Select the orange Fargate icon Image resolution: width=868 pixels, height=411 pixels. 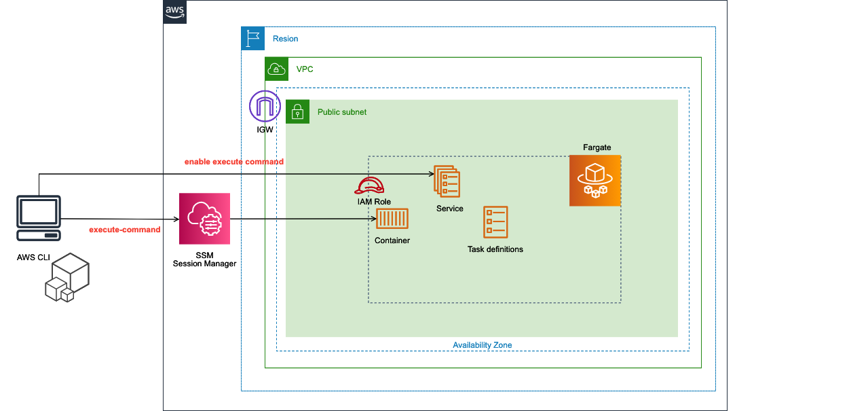pyautogui.click(x=595, y=180)
